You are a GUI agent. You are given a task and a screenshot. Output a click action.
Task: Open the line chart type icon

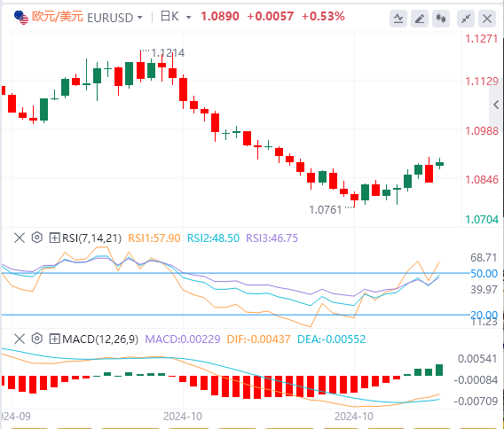coord(398,19)
